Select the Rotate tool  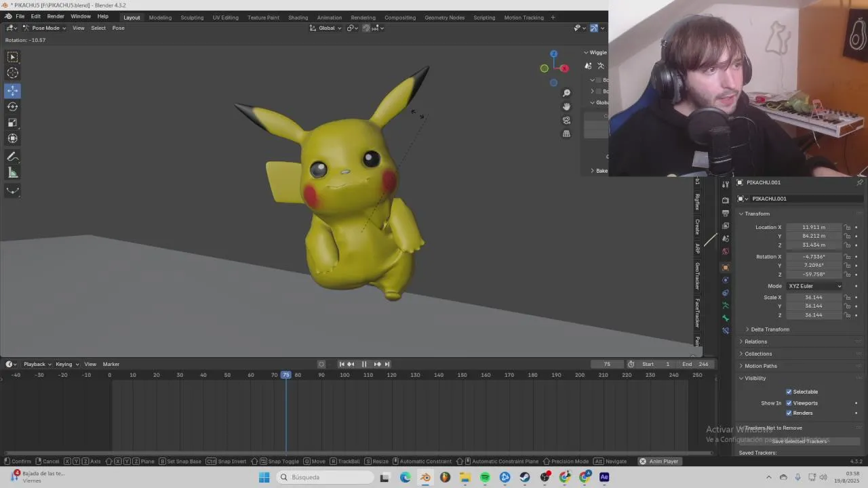pos(12,106)
